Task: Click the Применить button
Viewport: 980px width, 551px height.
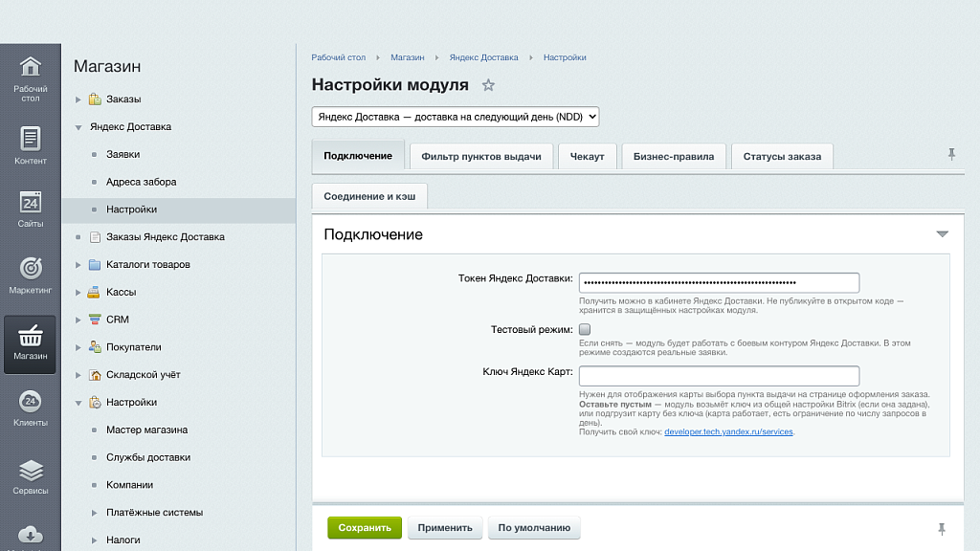Action: [445, 528]
